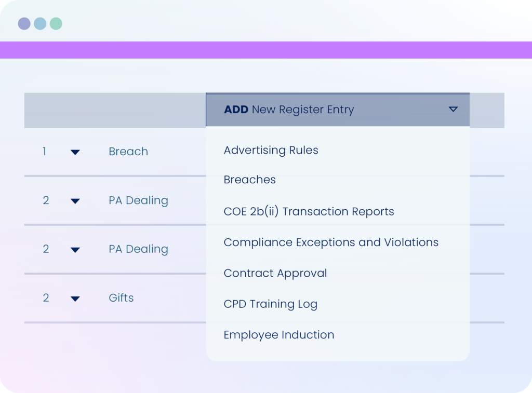Open the first PA Dealing register
This screenshot has height=393, width=532.
[x=138, y=200]
